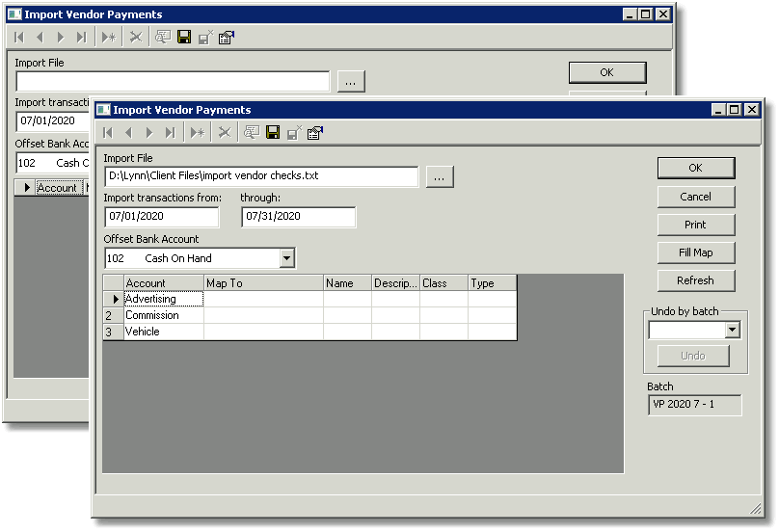Click new record icon in front toolbar

(198, 133)
